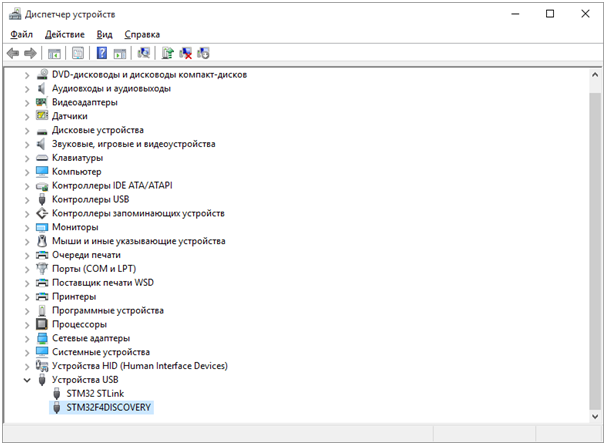
Task: Select Порты (COM и LPT) label
Action: coord(94,269)
